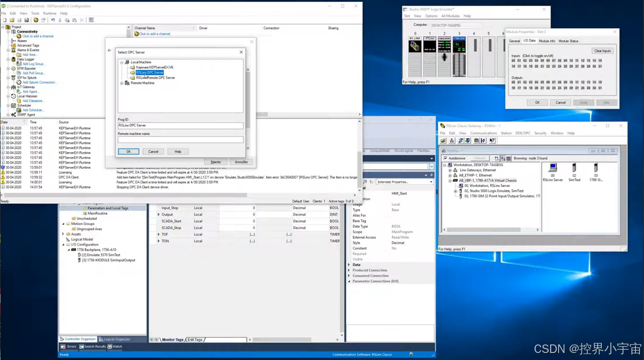Click Undo arrow icon in KEPServerEX toolbar
Image resolution: width=644 pixels, height=360 pixels.
point(53,20)
